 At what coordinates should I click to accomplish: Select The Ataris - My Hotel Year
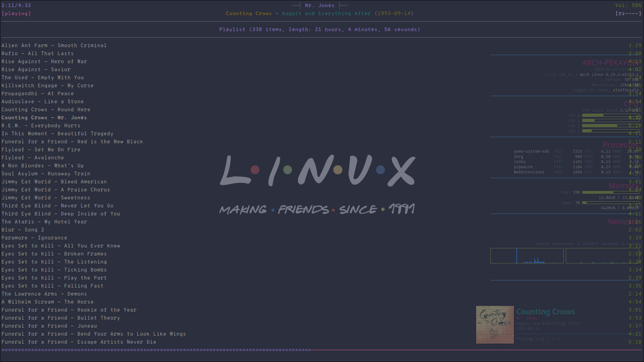click(44, 222)
